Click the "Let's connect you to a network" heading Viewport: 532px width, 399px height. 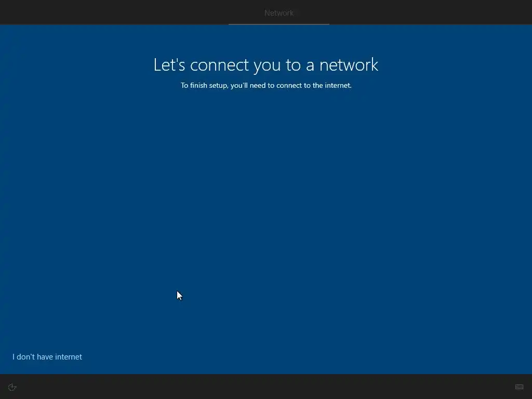point(265,65)
